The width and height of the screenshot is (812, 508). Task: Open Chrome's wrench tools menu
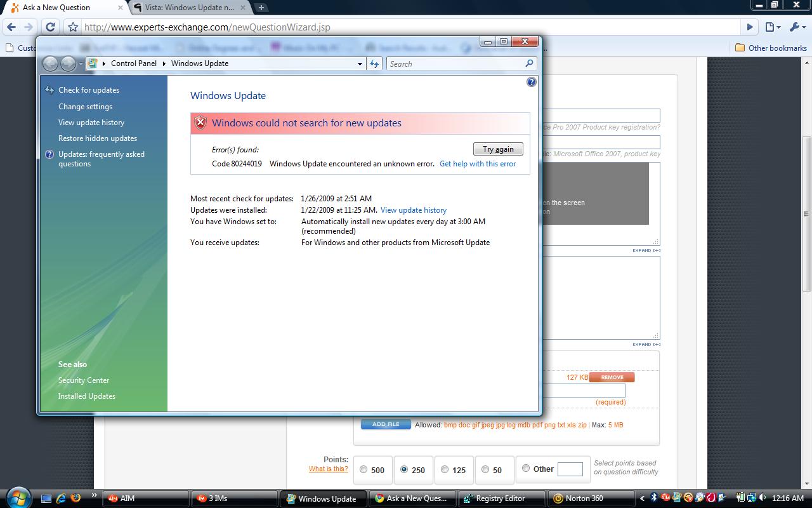point(796,27)
